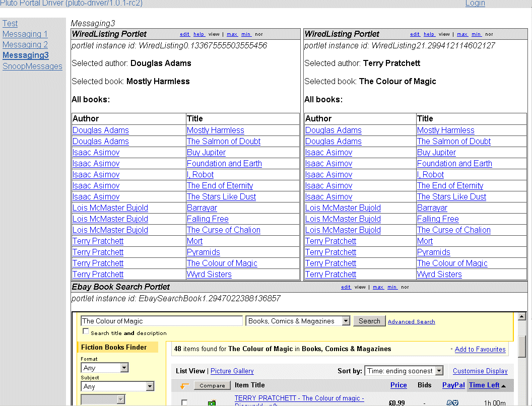532x406 pixels.
Task: Open SnoopMessages page
Action: [x=33, y=66]
